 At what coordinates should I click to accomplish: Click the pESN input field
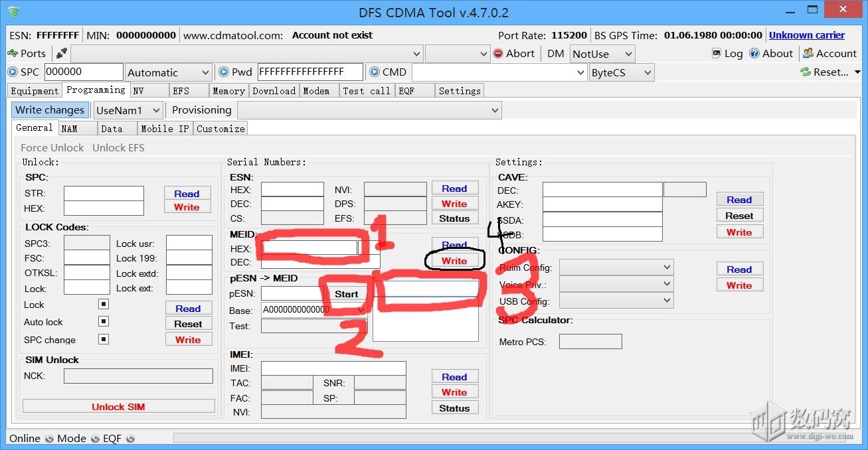click(x=292, y=293)
